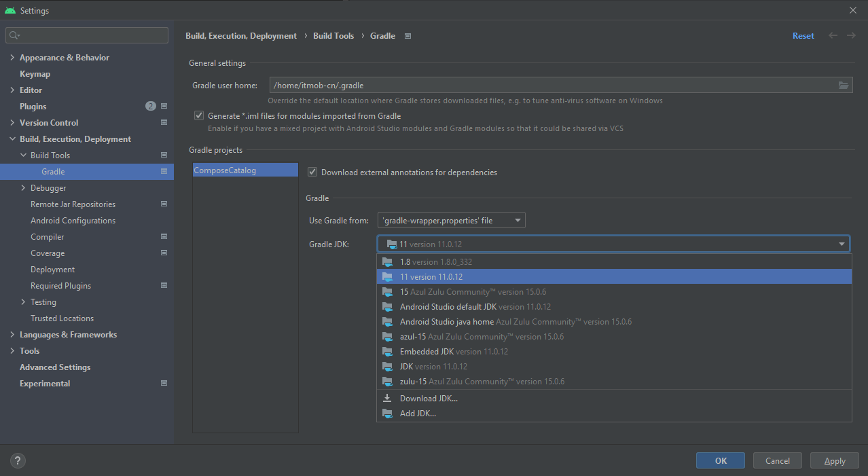Choose Android Studio java home option
868x476 pixels.
click(x=614, y=322)
